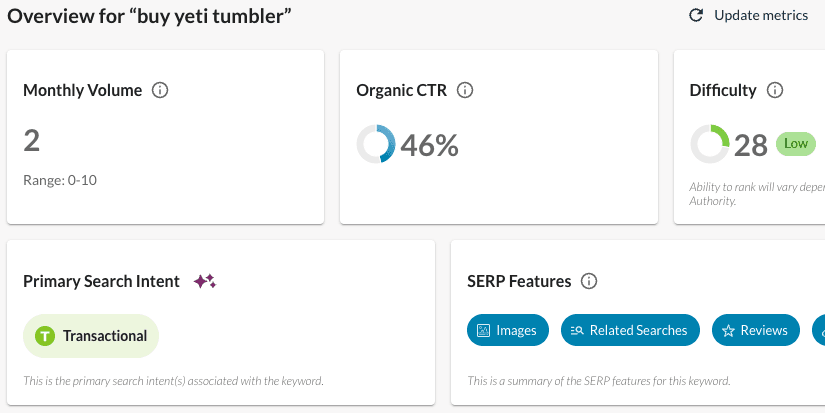Select the Reviews SERP feature chip
The image size is (825, 413).
[756, 330]
